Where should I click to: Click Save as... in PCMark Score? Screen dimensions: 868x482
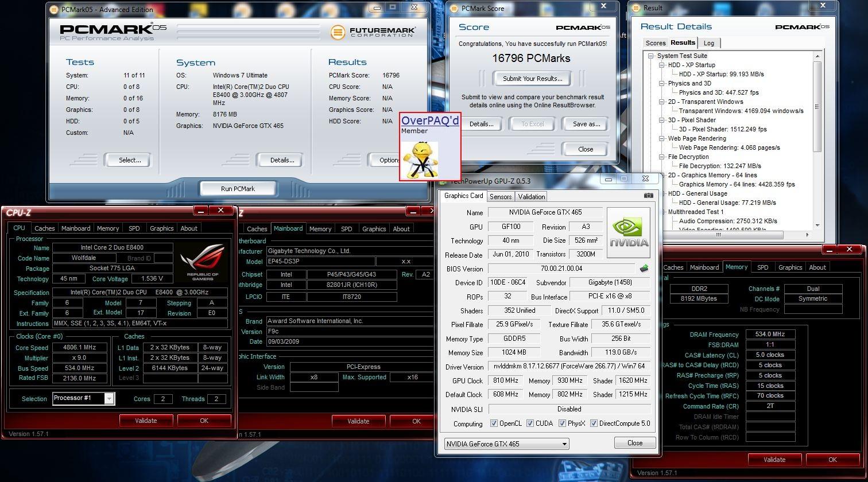pos(586,124)
